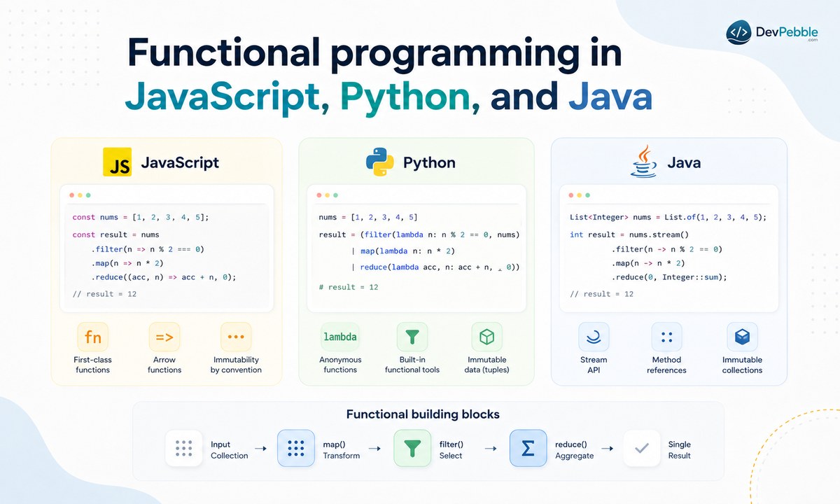Click the '// result = 12' comment in JavaScript
The image size is (840, 504).
point(104,294)
